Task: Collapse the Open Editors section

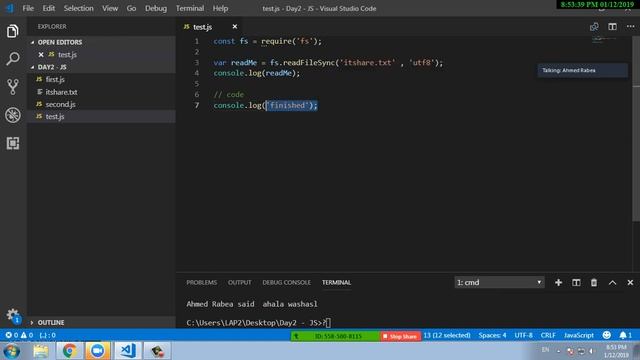Action: [101, 42]
